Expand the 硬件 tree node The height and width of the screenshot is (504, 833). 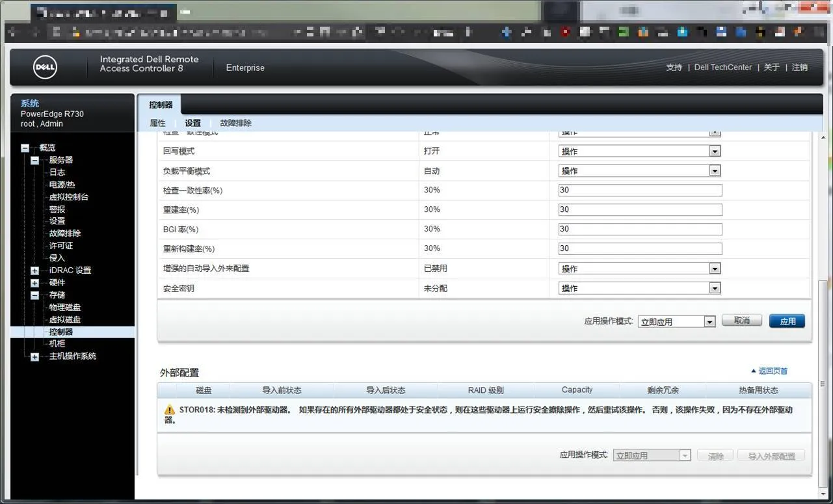[x=34, y=283]
